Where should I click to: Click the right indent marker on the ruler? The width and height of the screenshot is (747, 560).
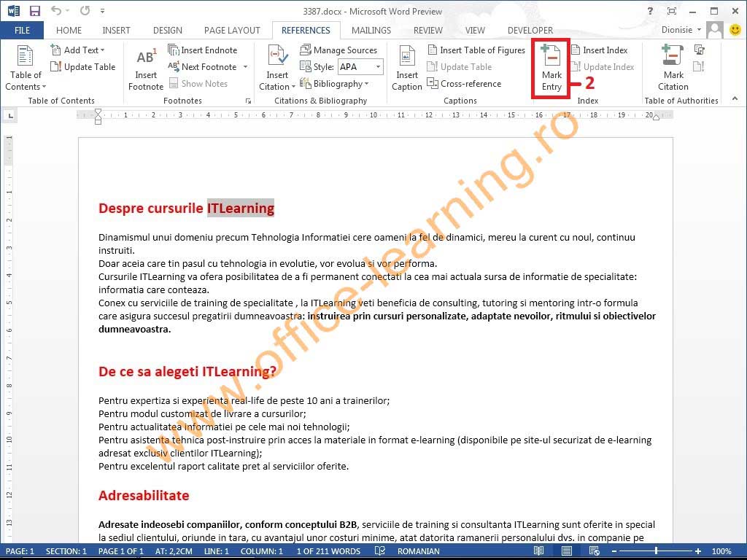656,117
